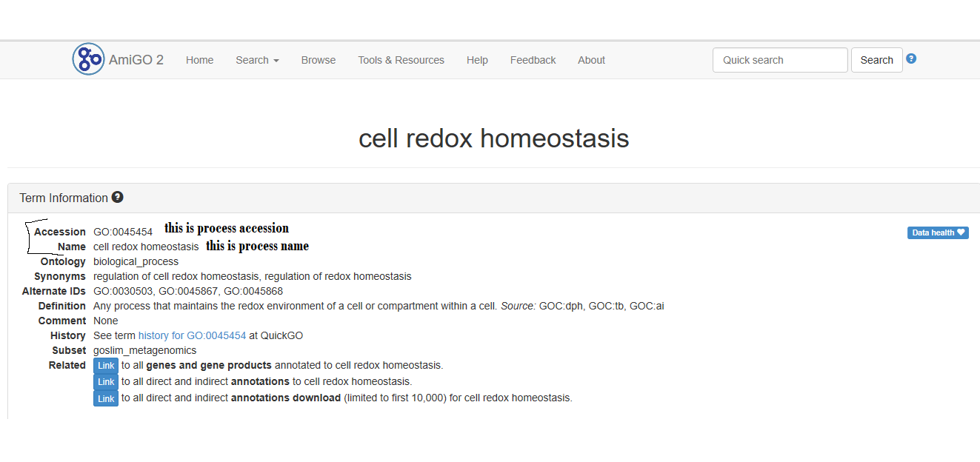Open the Browse menu item
This screenshot has height=462, width=980.
[x=319, y=60]
